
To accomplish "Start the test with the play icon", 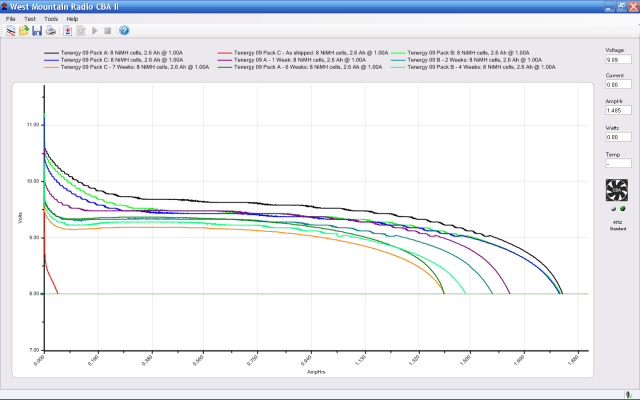I will [x=95, y=31].
